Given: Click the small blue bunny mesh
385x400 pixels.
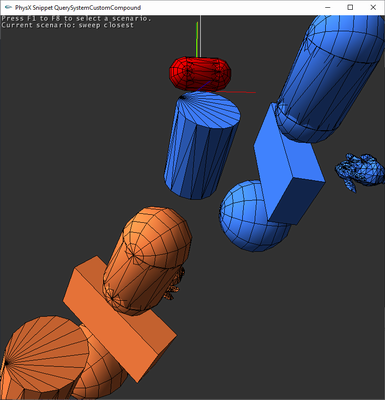Looking at the screenshot, I should [360, 172].
